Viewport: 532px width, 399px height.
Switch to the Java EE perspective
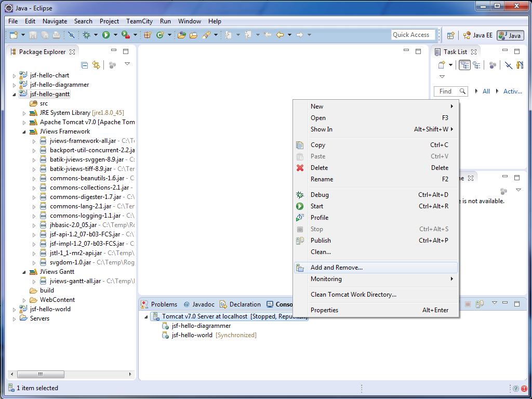tap(478, 35)
